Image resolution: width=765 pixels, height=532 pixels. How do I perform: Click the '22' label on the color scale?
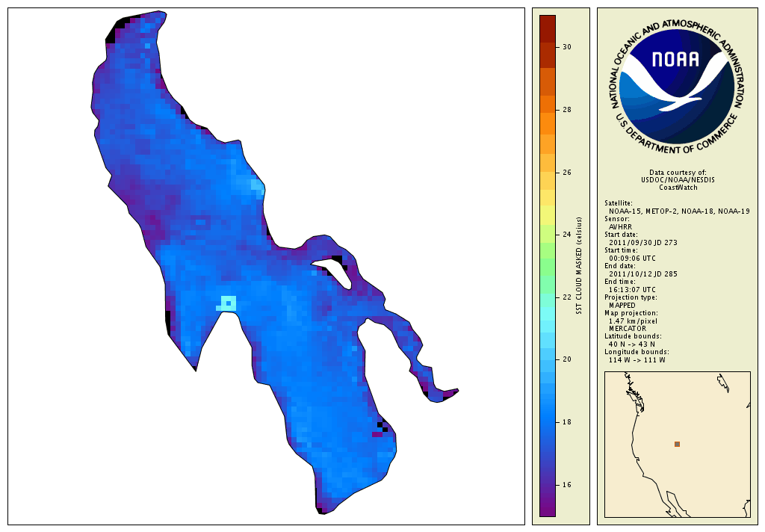[566, 297]
